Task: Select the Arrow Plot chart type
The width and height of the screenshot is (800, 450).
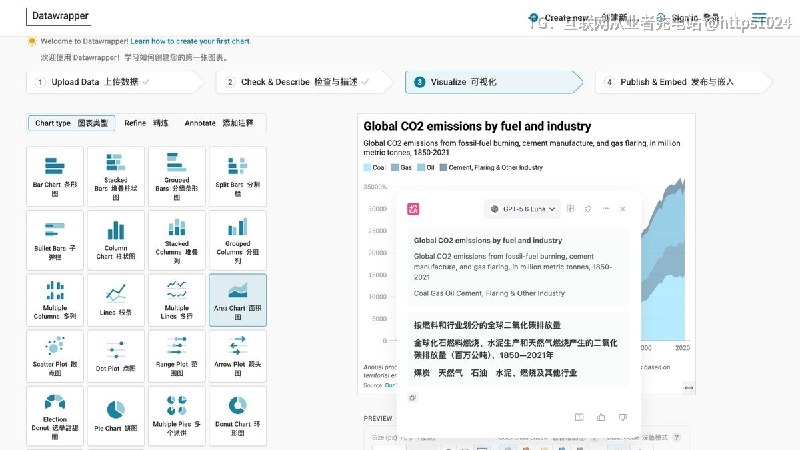Action: (x=238, y=356)
